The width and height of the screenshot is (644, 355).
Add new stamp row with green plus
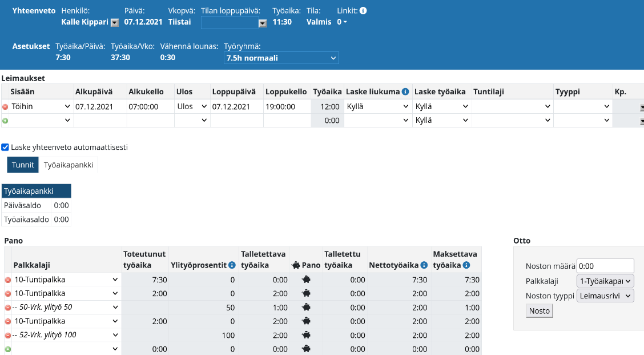pyautogui.click(x=6, y=121)
